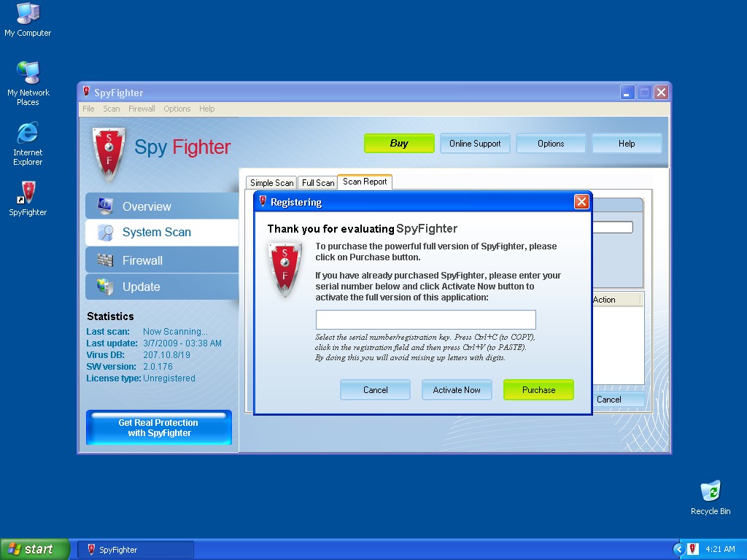Click the SpyFighter system tray shield icon
The width and height of the screenshot is (747, 560).
click(693, 549)
